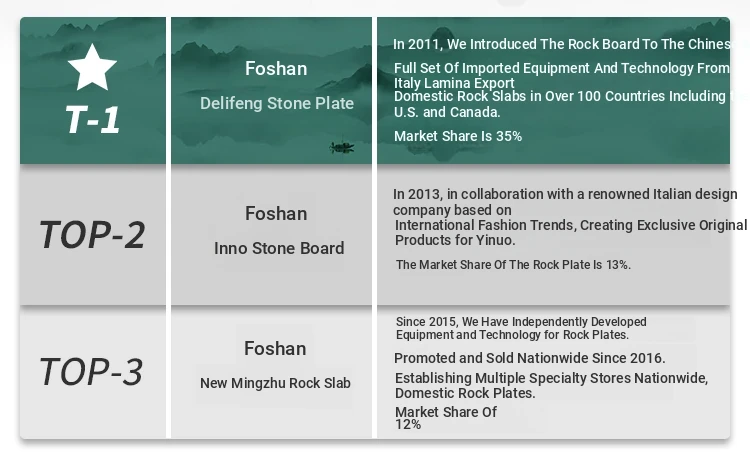Viewport: 750px width, 460px height.
Task: Click the 13% rock plate market share line
Action: 513,265
